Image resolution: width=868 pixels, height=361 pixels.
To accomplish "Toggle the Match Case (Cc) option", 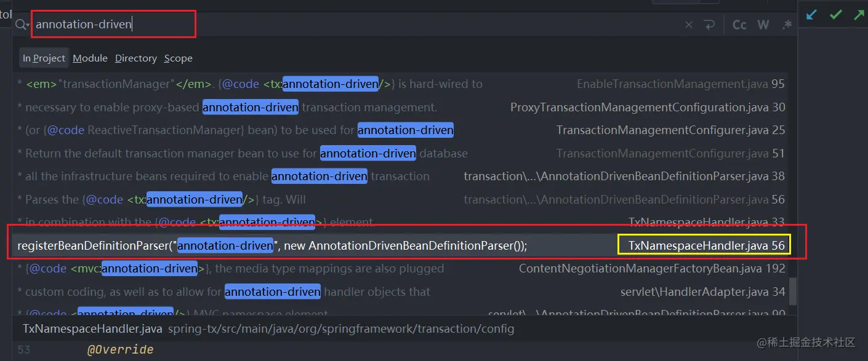I will coord(739,25).
